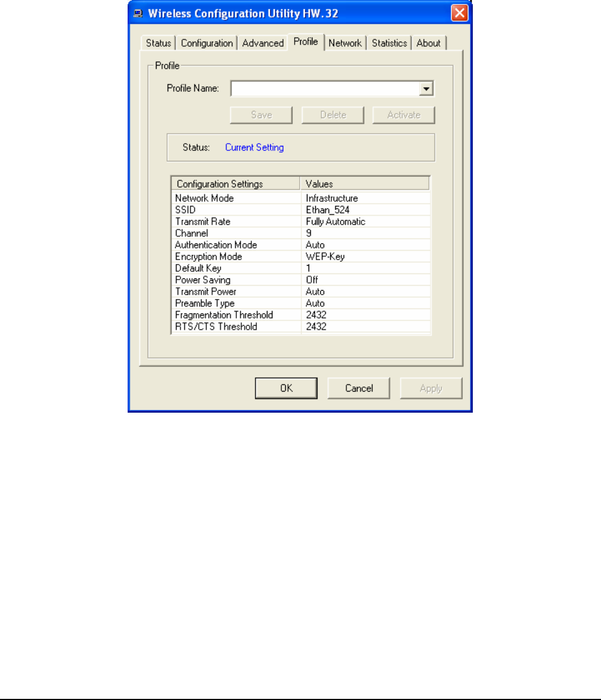Click the Delete profile button

pos(333,115)
